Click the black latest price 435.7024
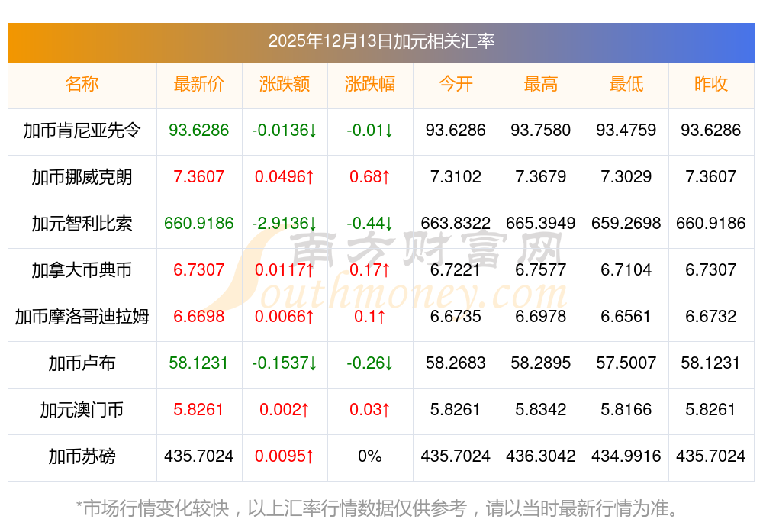The image size is (763, 532). pyautogui.click(x=198, y=456)
